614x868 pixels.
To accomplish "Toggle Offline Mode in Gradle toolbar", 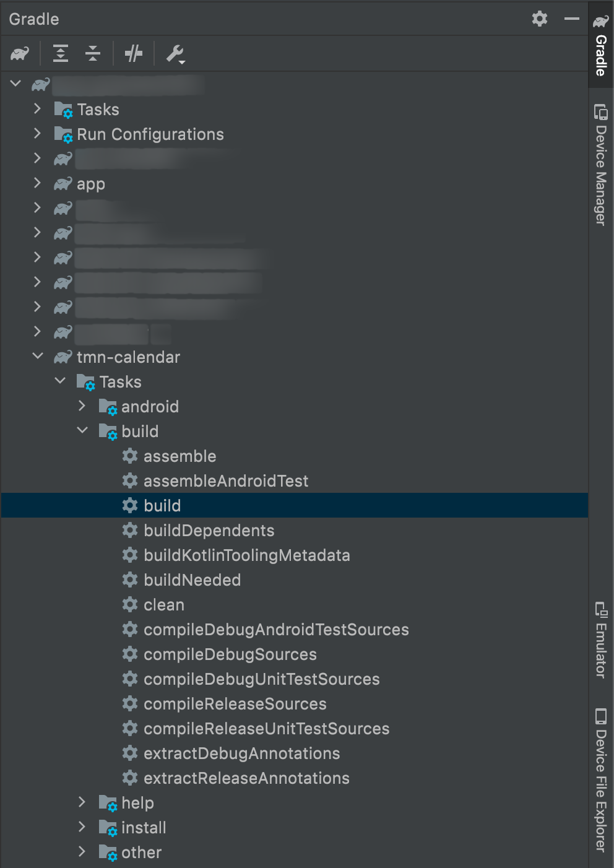I will (134, 54).
